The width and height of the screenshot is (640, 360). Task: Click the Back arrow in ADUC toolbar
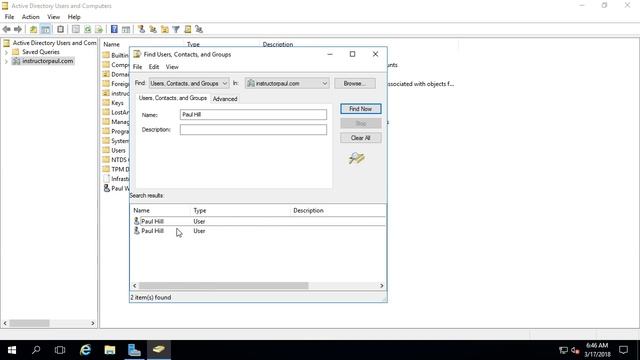[7, 29]
